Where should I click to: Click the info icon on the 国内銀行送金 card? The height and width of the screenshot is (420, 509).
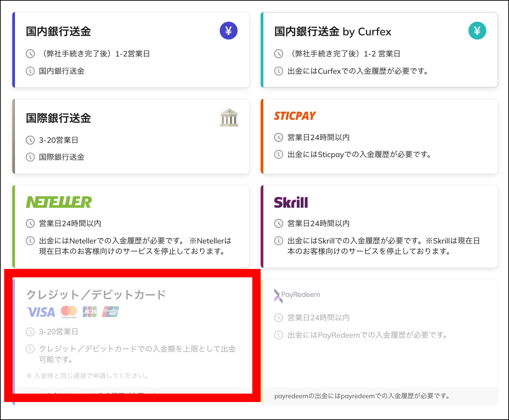[x=30, y=71]
